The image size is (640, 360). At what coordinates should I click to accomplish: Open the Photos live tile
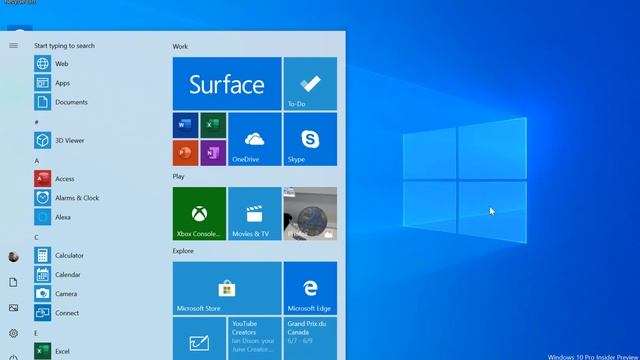pyautogui.click(x=310, y=213)
